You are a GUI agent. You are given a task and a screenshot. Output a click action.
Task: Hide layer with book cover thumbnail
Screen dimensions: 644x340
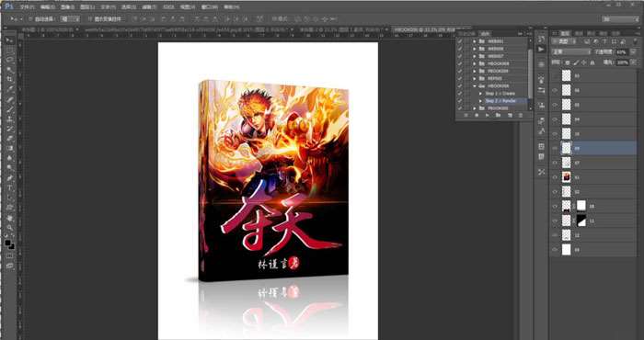coord(556,177)
